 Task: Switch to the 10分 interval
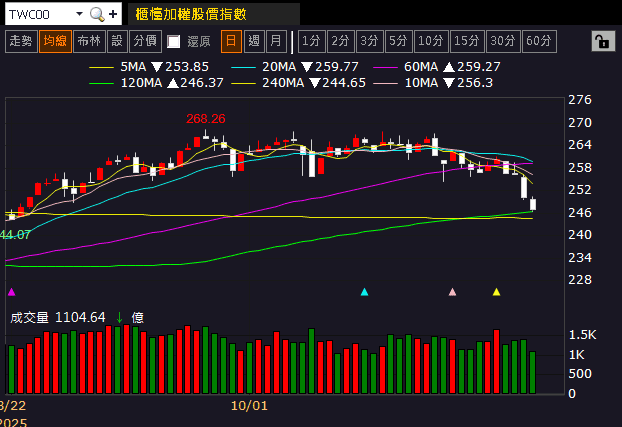pyautogui.click(x=431, y=41)
